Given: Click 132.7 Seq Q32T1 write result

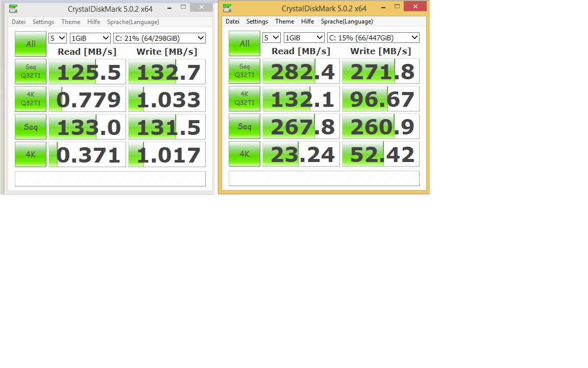Looking at the screenshot, I should [167, 72].
